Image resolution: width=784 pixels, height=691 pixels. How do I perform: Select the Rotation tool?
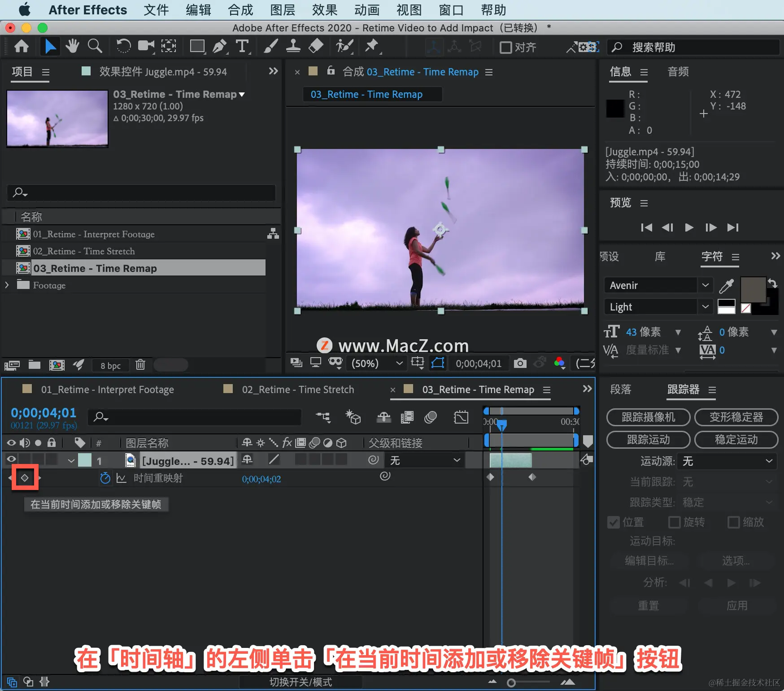[123, 46]
